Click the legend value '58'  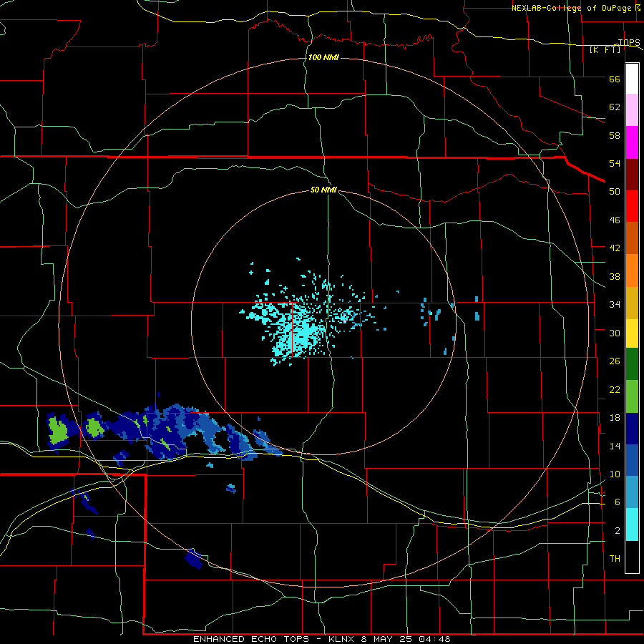tap(615, 135)
